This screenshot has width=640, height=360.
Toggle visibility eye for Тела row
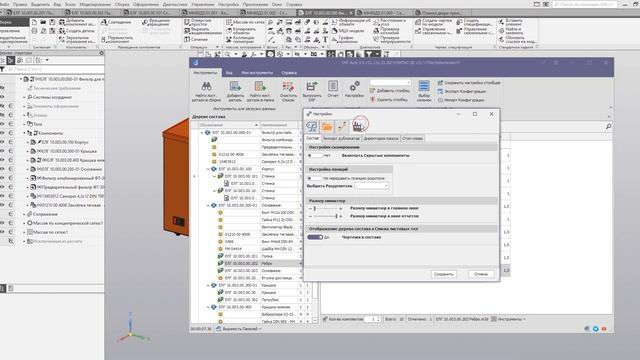pyautogui.click(x=2, y=124)
